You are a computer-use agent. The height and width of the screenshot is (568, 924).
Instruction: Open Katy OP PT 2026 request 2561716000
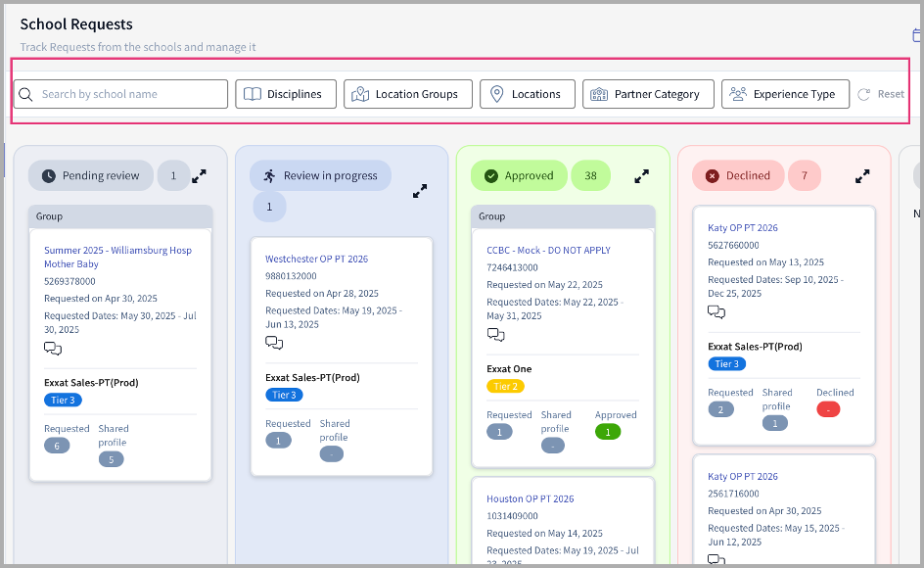[743, 477]
